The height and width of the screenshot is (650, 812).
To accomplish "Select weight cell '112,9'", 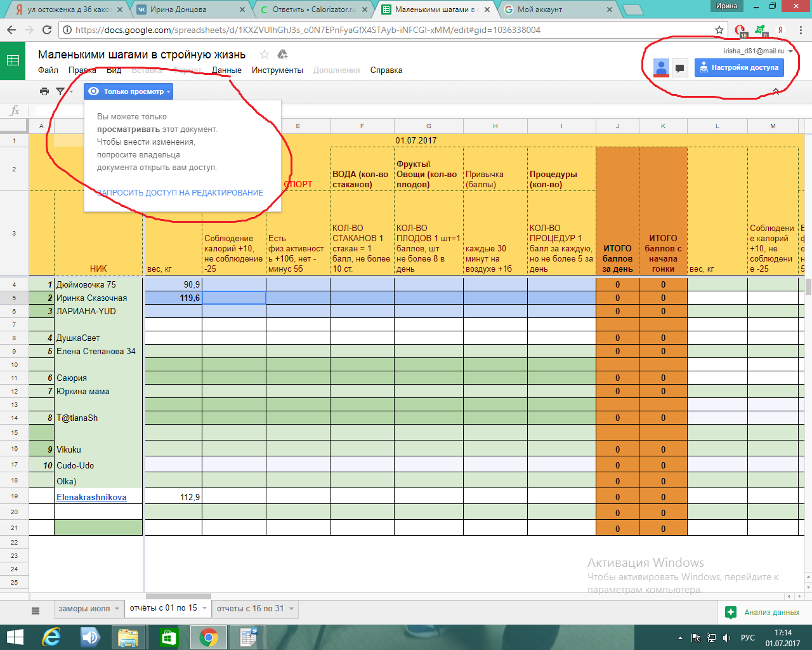I will pyautogui.click(x=173, y=497).
